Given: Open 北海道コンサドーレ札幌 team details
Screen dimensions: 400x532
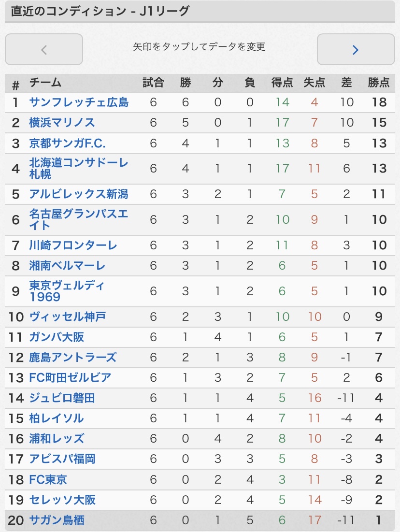Looking at the screenshot, I should tap(79, 168).
